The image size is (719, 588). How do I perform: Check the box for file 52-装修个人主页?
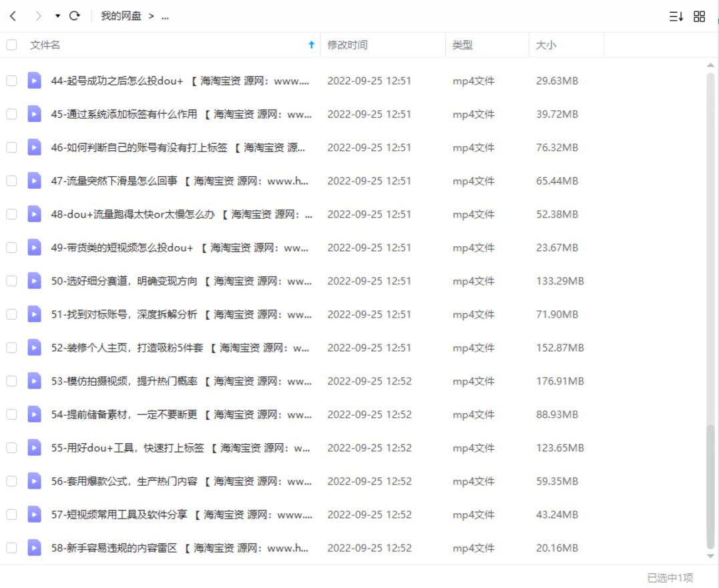coord(11,348)
